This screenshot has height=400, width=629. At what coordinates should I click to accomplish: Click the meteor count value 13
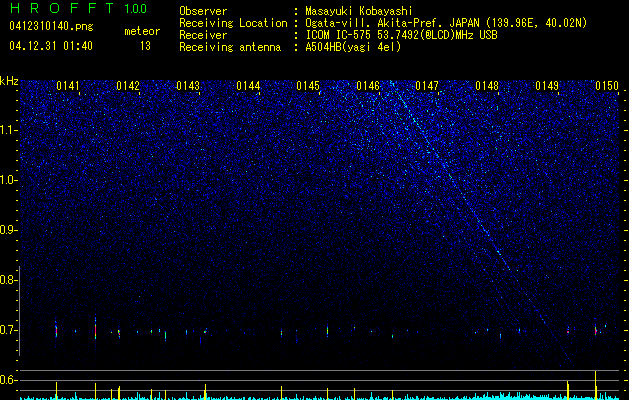(x=145, y=46)
